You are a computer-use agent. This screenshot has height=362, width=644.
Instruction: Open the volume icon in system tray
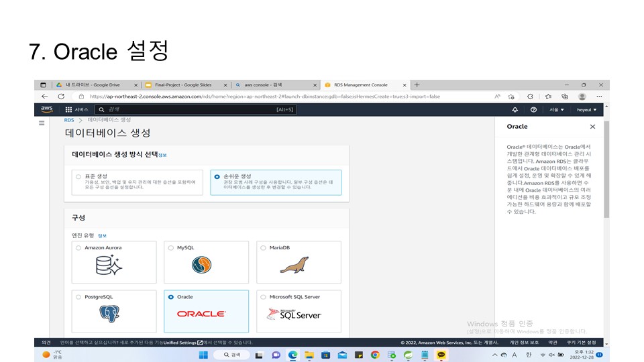(x=551, y=355)
